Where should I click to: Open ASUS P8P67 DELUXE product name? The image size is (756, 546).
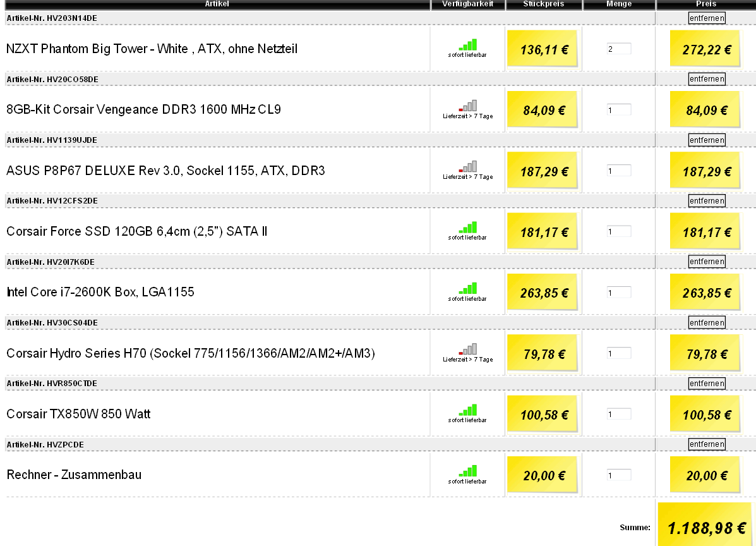click(165, 171)
